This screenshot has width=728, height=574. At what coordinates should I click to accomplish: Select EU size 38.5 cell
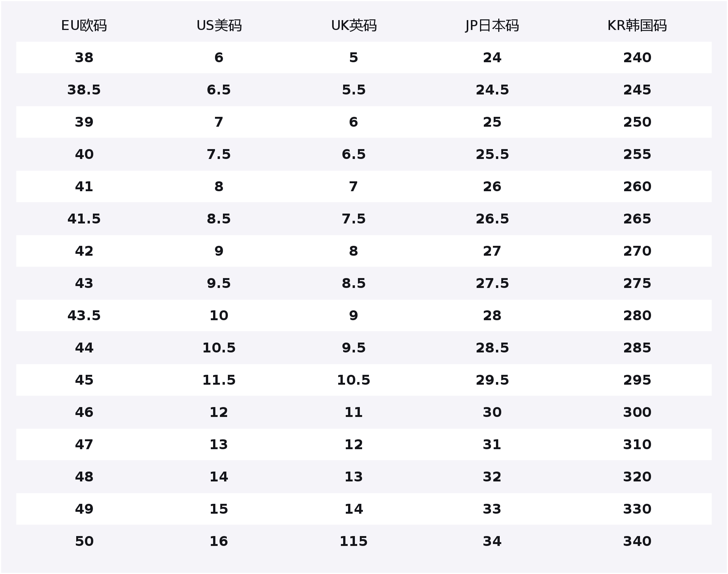[x=84, y=90]
